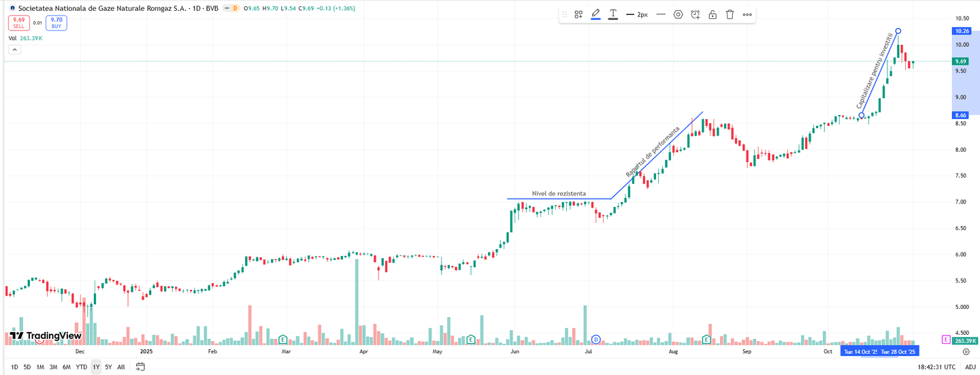Toggle the delayed data D indicator badge
Screen dimensions: 980x375
[235, 8]
